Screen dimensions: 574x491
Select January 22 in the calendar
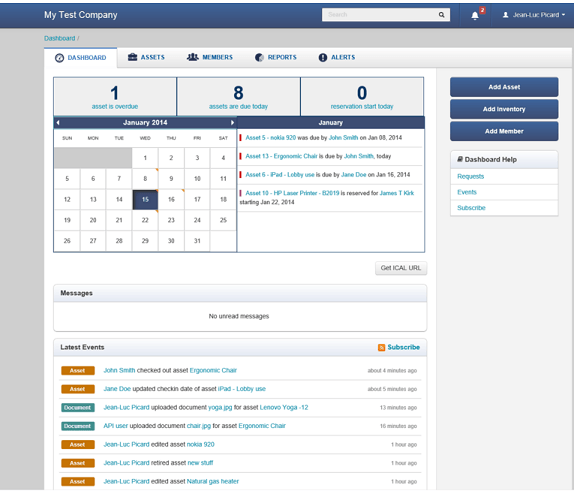[145, 220]
